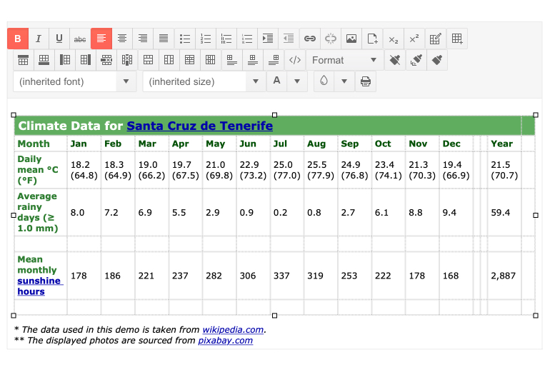Align the table to the center
550x392 pixels.
pyautogui.click(x=252, y=60)
